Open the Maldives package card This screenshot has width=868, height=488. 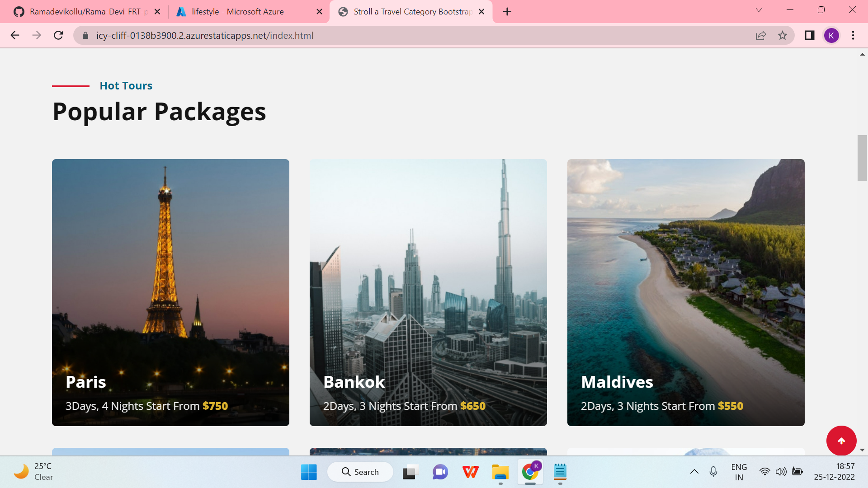coord(685,292)
